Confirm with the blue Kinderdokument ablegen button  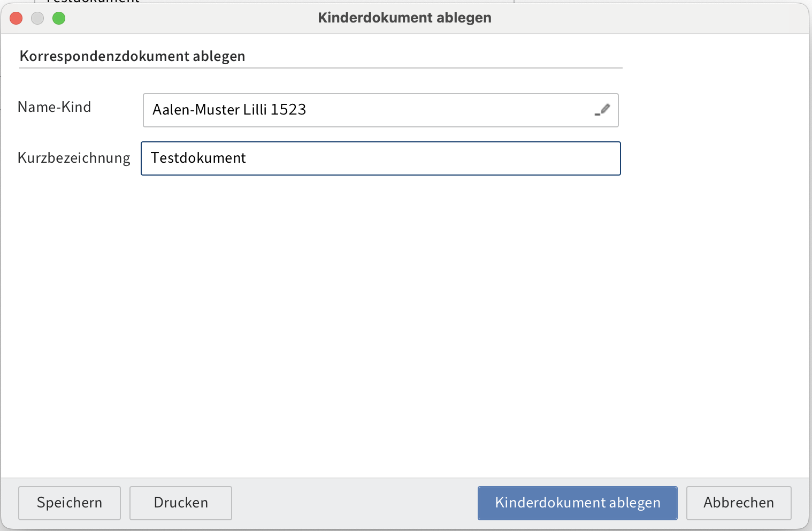(577, 503)
